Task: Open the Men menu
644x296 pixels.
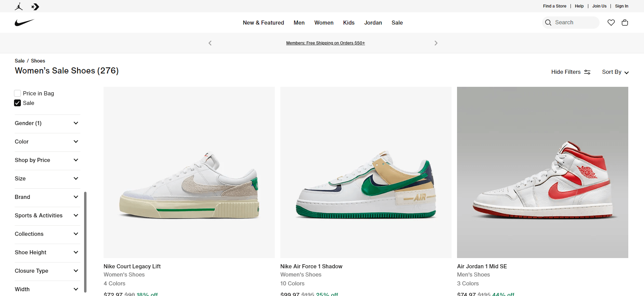Action: 299,23
